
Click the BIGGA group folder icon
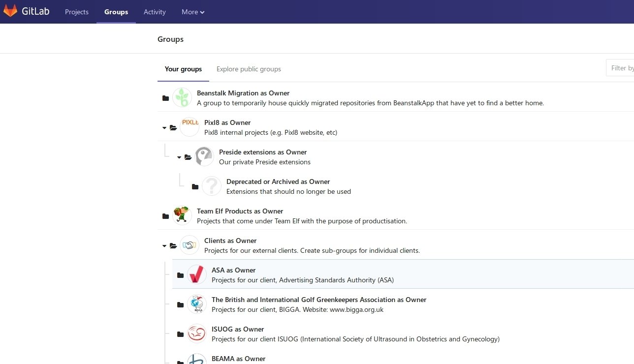(181, 304)
